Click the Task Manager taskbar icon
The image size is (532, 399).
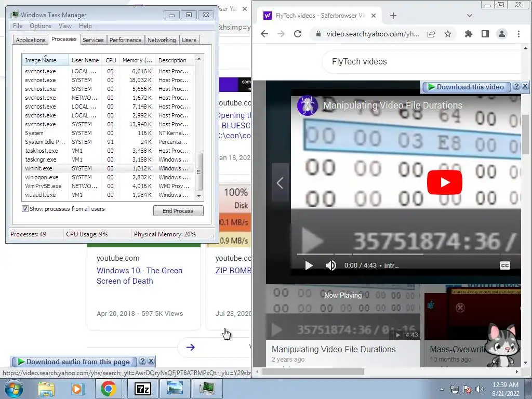207,389
